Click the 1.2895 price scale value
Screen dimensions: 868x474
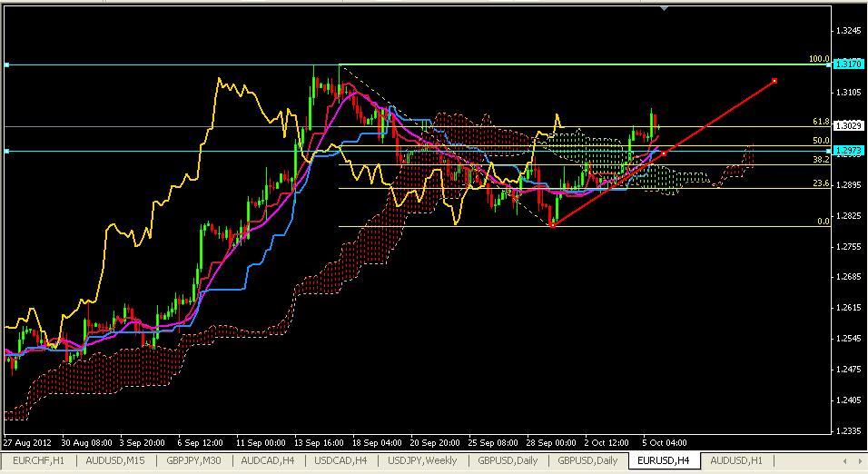[849, 185]
